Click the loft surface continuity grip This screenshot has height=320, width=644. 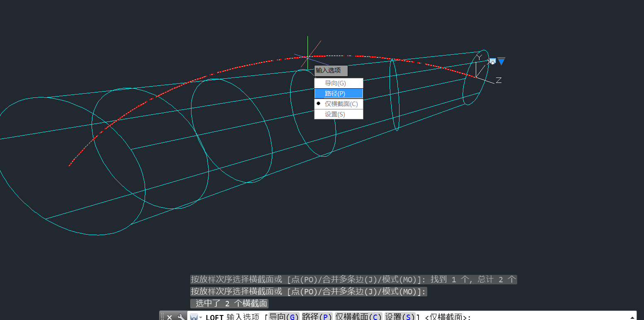pos(492,61)
